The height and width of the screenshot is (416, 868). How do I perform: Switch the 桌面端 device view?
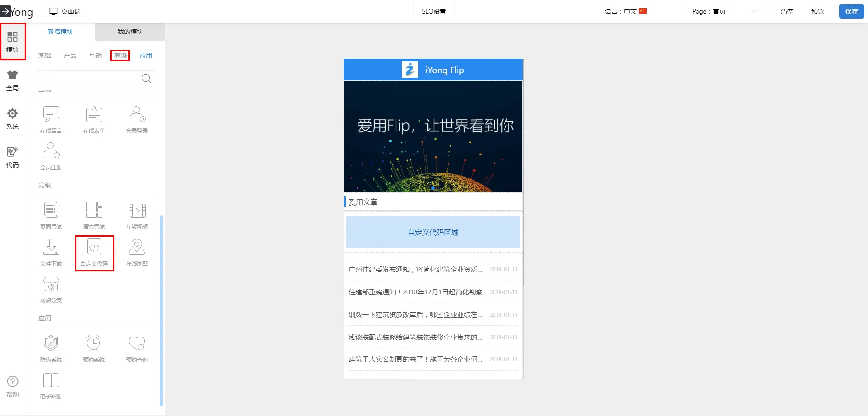point(65,11)
